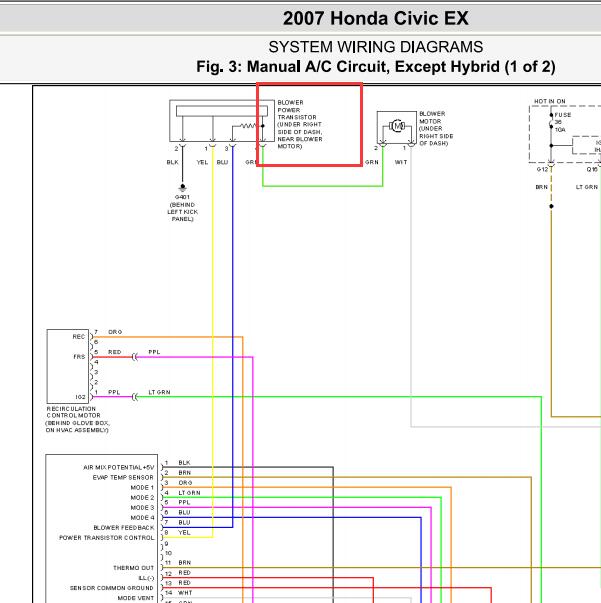Image resolution: width=601 pixels, height=603 pixels.
Task: Click the "MODE 3" terminal label
Action: click(x=142, y=507)
